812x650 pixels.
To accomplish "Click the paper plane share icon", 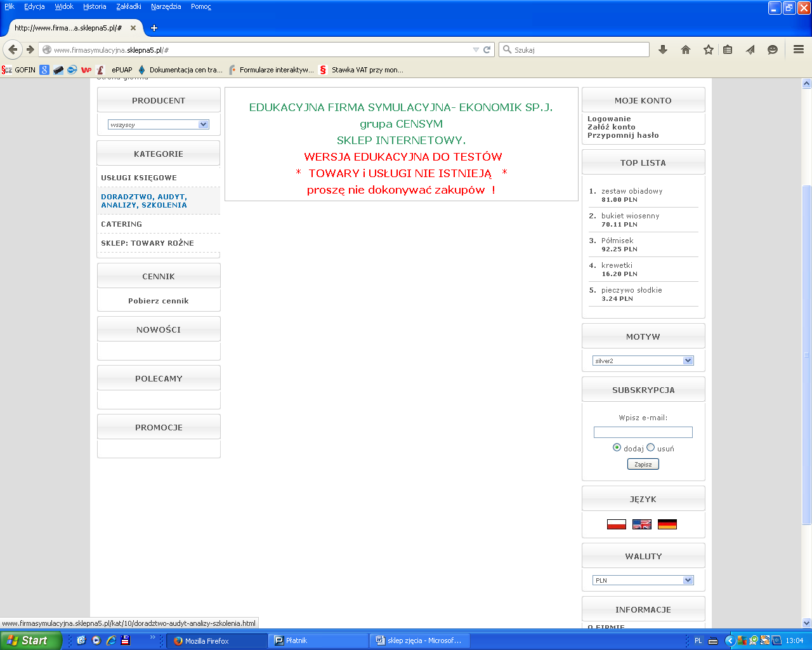I will click(x=750, y=50).
